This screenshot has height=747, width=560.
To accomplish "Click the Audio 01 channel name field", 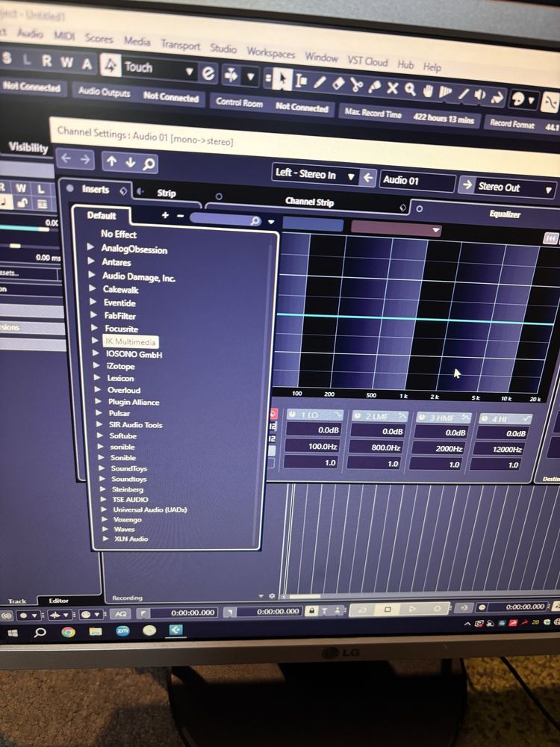I will (417, 181).
